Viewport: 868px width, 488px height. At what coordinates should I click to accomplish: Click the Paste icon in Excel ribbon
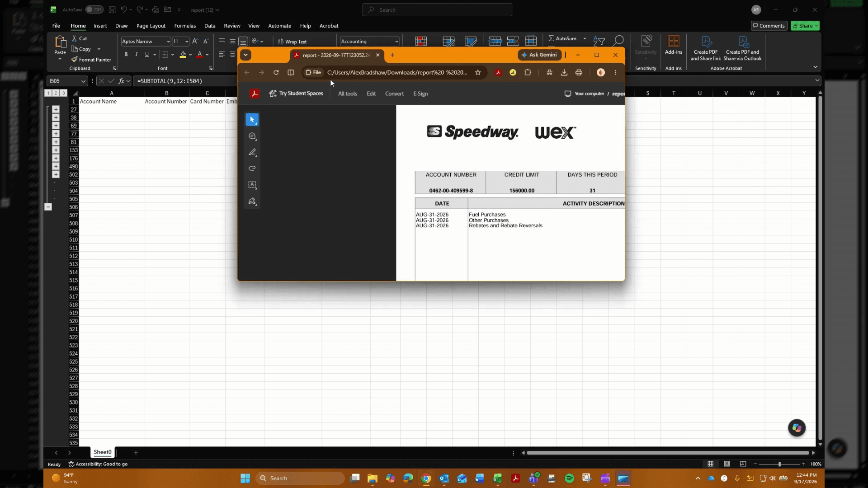pyautogui.click(x=60, y=42)
